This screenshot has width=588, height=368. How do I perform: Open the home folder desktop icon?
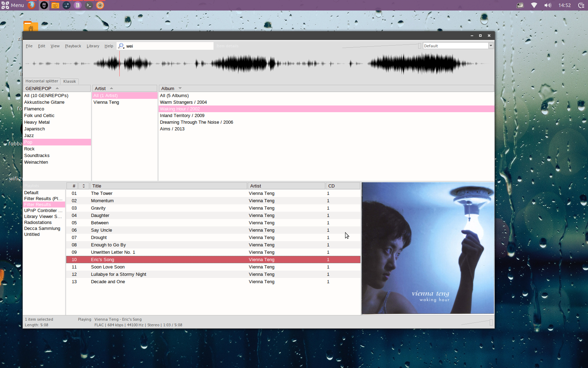31,26
